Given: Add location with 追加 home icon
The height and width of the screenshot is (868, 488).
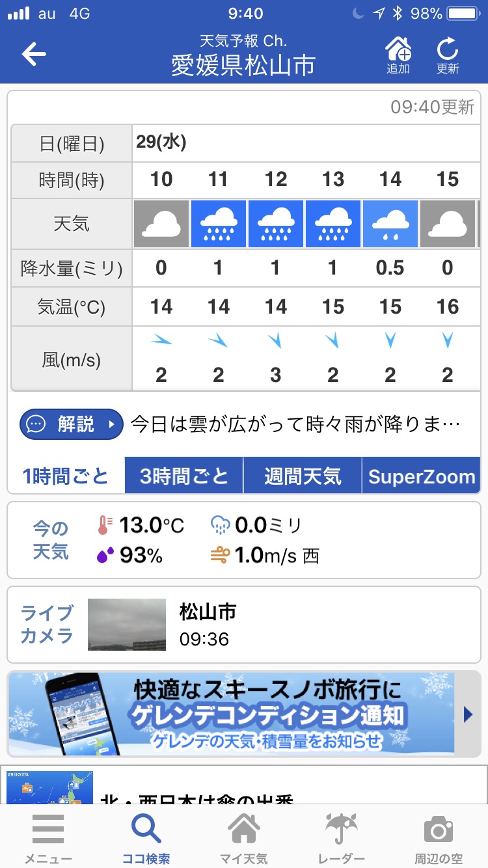Looking at the screenshot, I should tap(398, 54).
